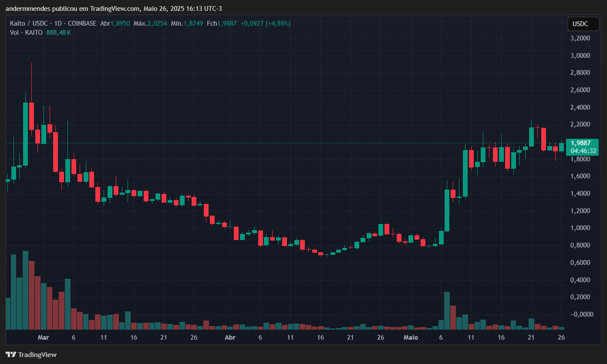Click the tallest red candle with 2,9 wick
This screenshot has height=364, width=607.
coord(31,116)
